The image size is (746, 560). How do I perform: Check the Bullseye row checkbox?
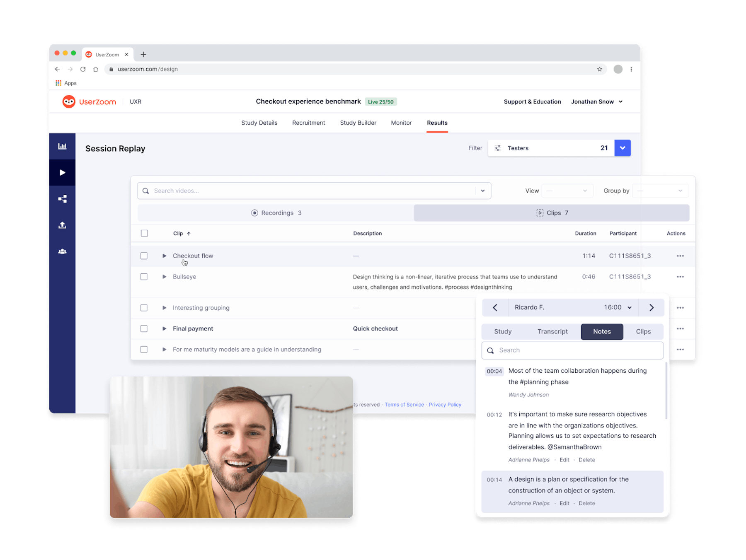tap(144, 277)
